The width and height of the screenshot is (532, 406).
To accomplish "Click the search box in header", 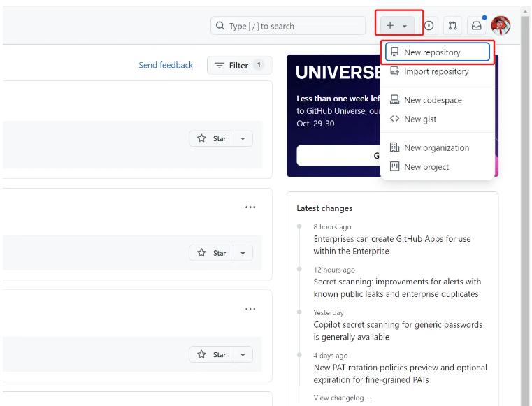I will pos(288,26).
